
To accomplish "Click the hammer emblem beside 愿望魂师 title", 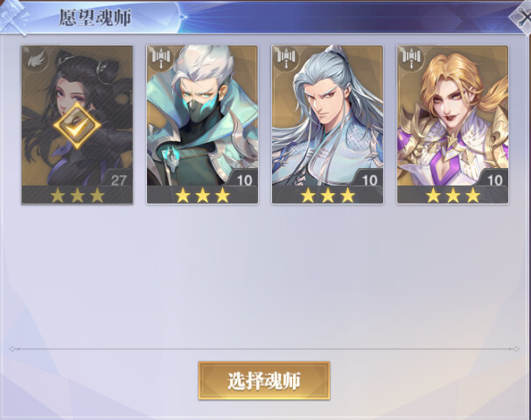I will pos(13,17).
